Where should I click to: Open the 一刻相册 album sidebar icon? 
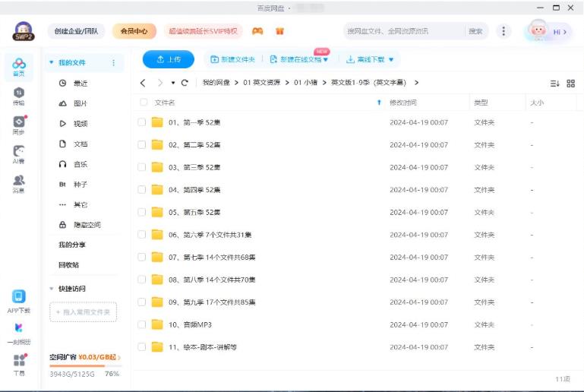pyautogui.click(x=19, y=334)
